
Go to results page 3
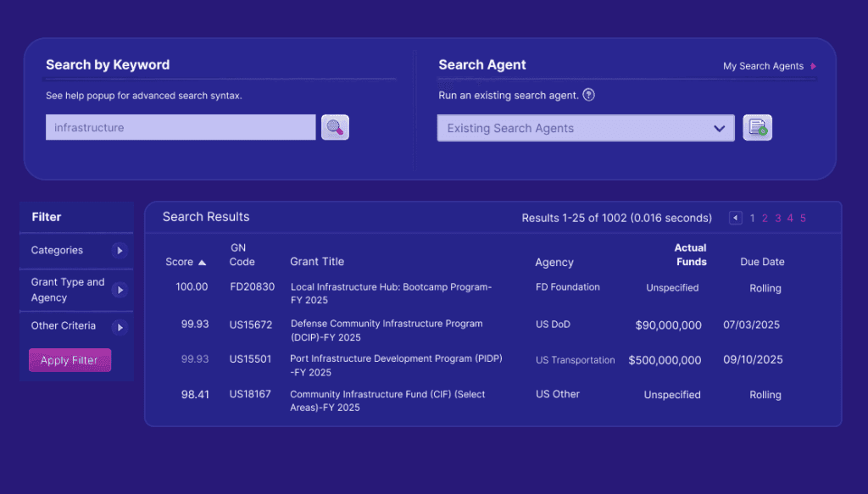pos(777,219)
